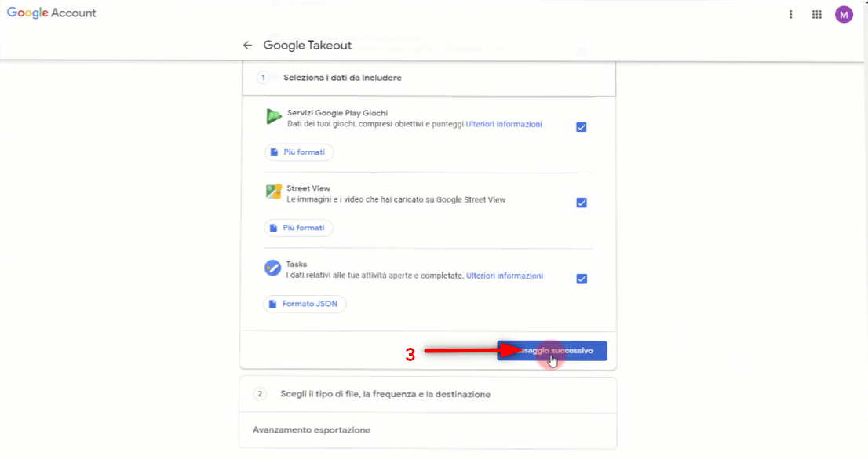The height and width of the screenshot is (460, 868).
Task: Expand step 2 Scegli il tipo di file
Action: coord(428,394)
